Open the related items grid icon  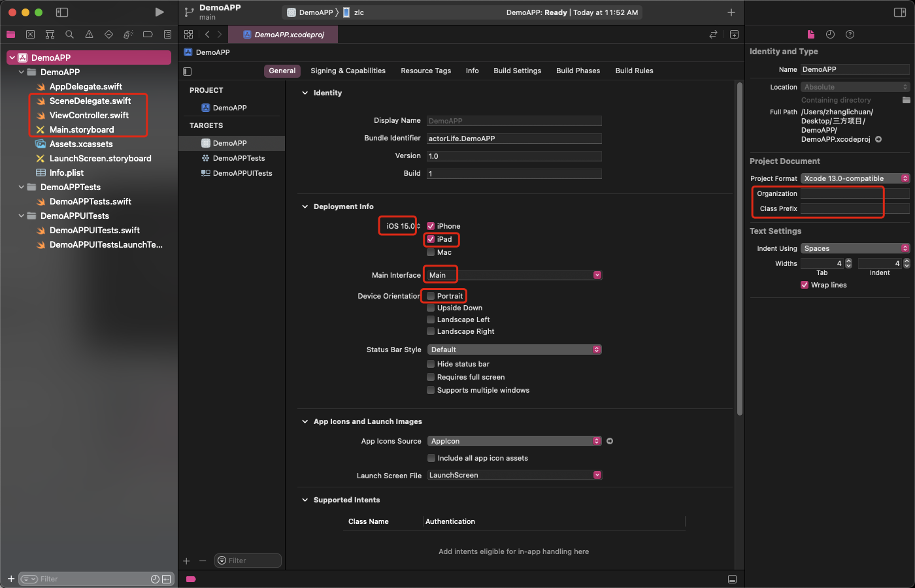click(x=188, y=35)
